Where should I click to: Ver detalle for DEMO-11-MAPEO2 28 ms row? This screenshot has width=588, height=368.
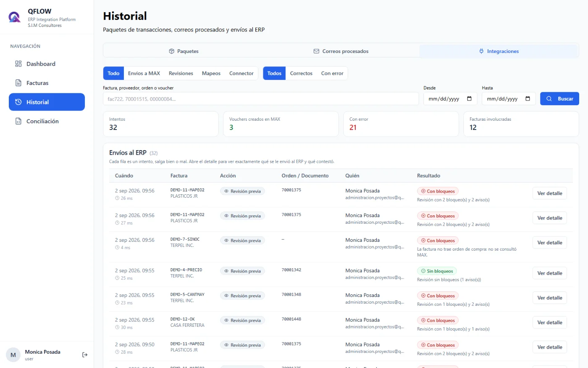click(550, 347)
